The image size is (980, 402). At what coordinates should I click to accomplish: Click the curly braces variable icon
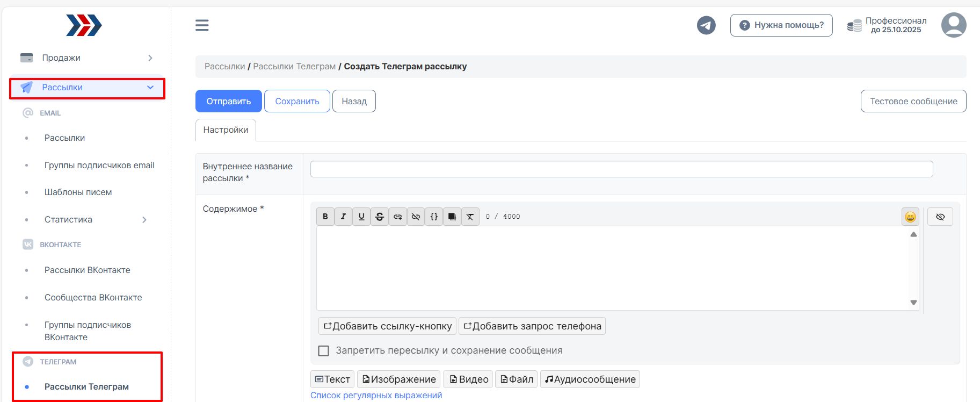[x=434, y=217]
